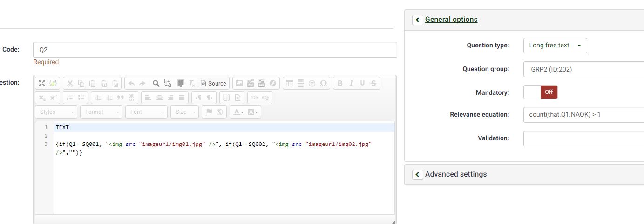Expand the Advanced settings panel
This screenshot has width=644, height=224.
(418, 174)
